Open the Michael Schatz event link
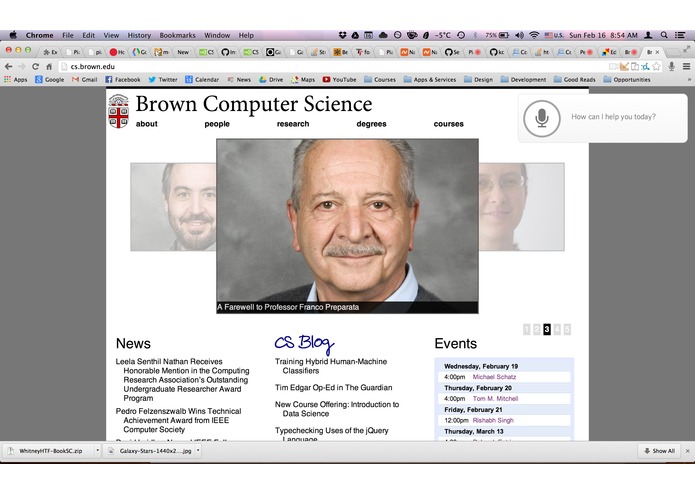Viewport: 695px width, 494px height. click(494, 377)
